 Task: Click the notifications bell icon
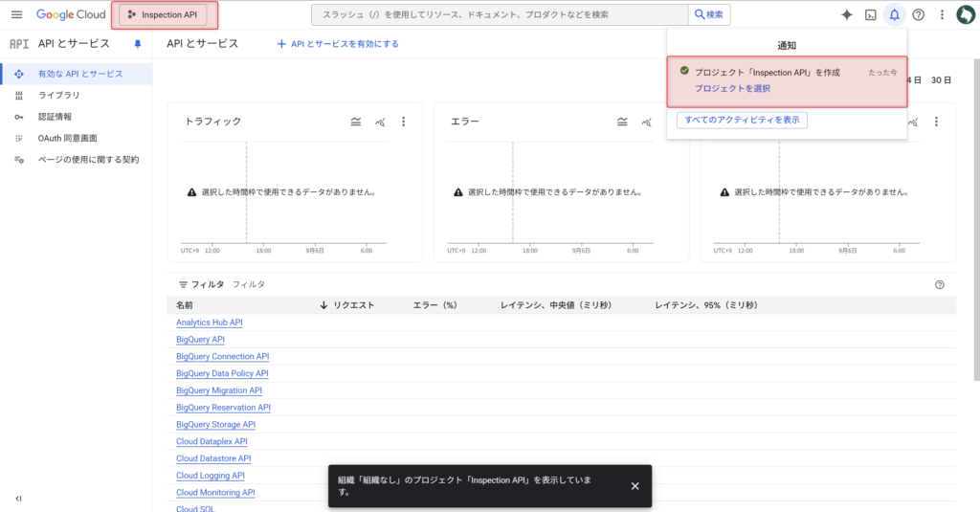(x=894, y=14)
